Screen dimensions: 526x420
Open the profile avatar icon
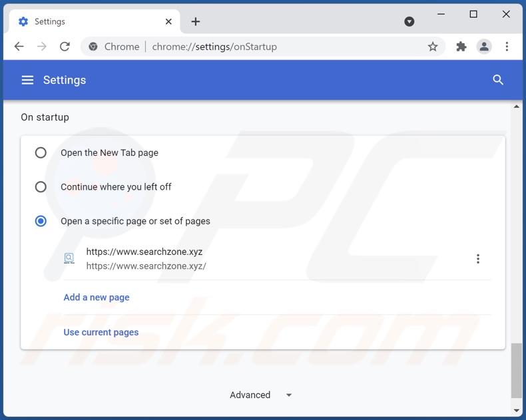[x=484, y=47]
